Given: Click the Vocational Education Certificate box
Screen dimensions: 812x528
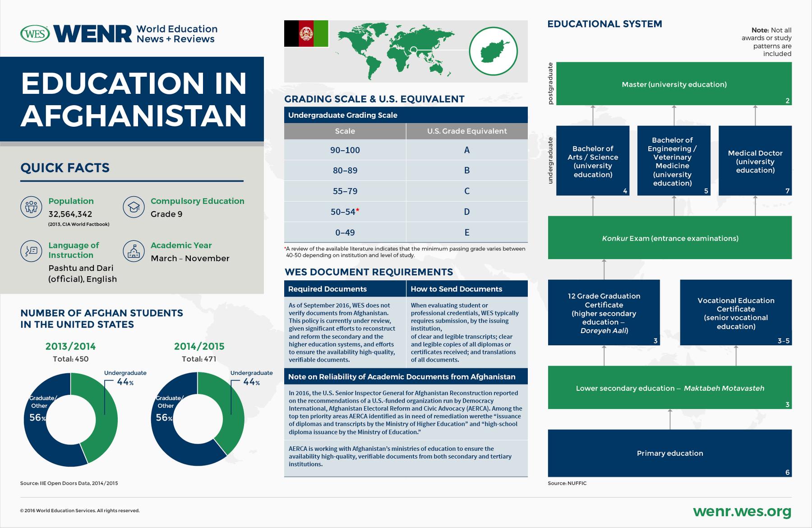Looking at the screenshot, I should click(x=736, y=313).
